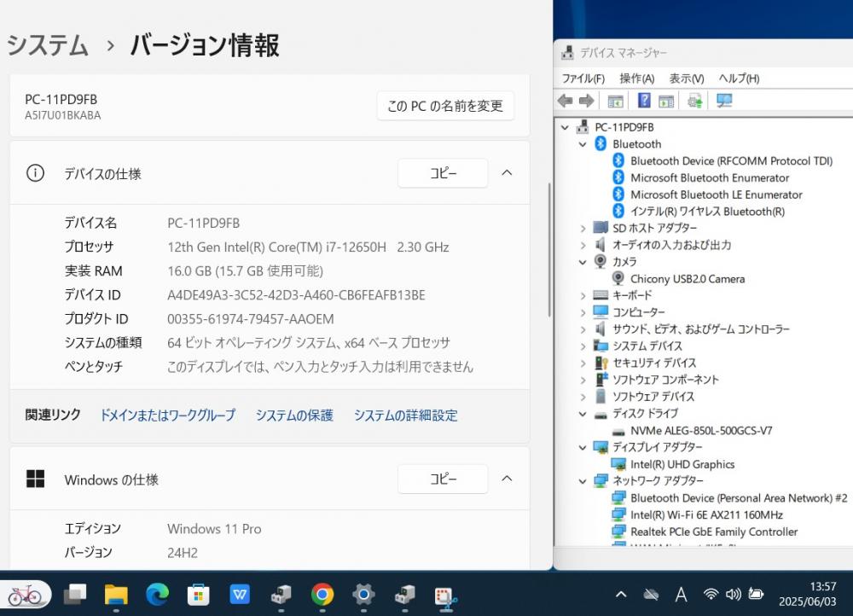Select Realtek PCIe GbE Family Controller
This screenshot has width=853, height=616.
[714, 532]
